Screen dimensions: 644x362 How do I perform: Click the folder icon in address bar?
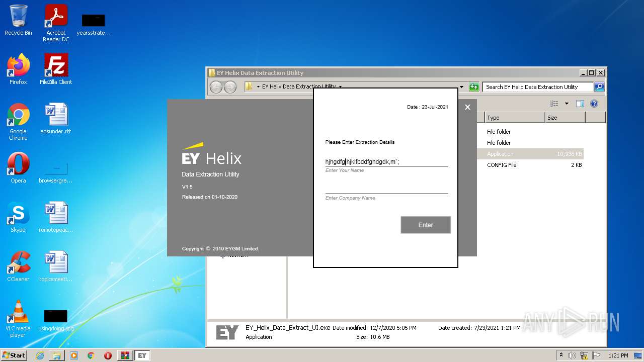249,87
